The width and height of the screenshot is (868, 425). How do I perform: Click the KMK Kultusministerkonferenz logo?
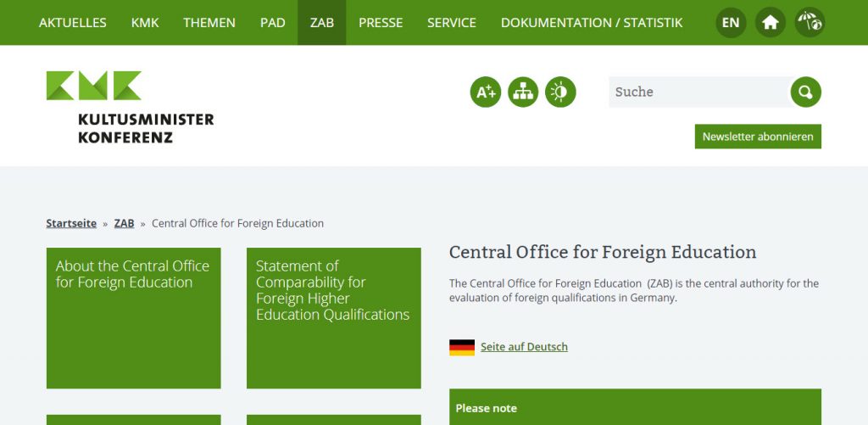pyautogui.click(x=130, y=107)
